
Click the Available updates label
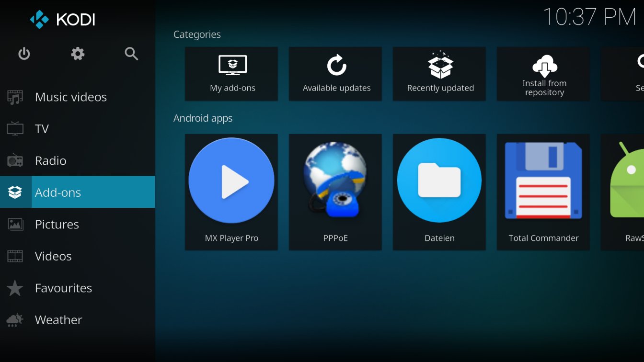click(336, 88)
